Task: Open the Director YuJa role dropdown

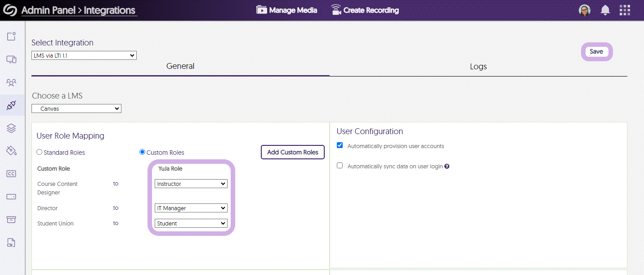Action: click(x=191, y=208)
